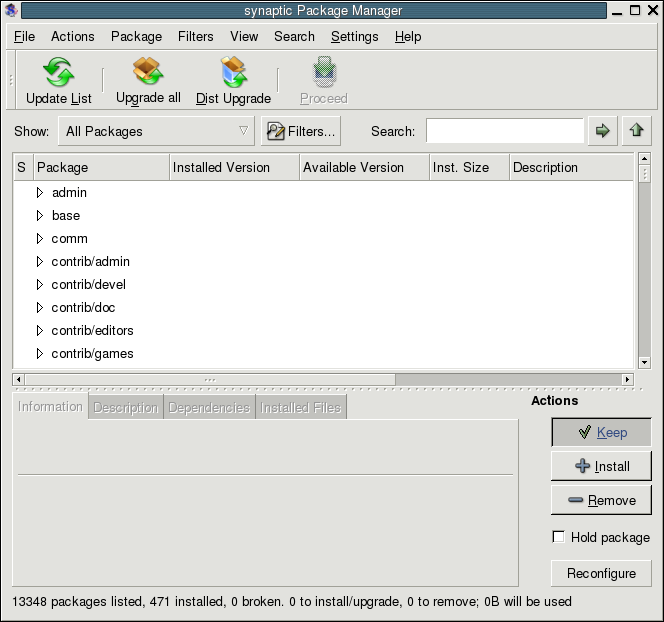Viewport: 664px width, 622px height.
Task: Sort by Available Version column header
Action: pyautogui.click(x=365, y=167)
